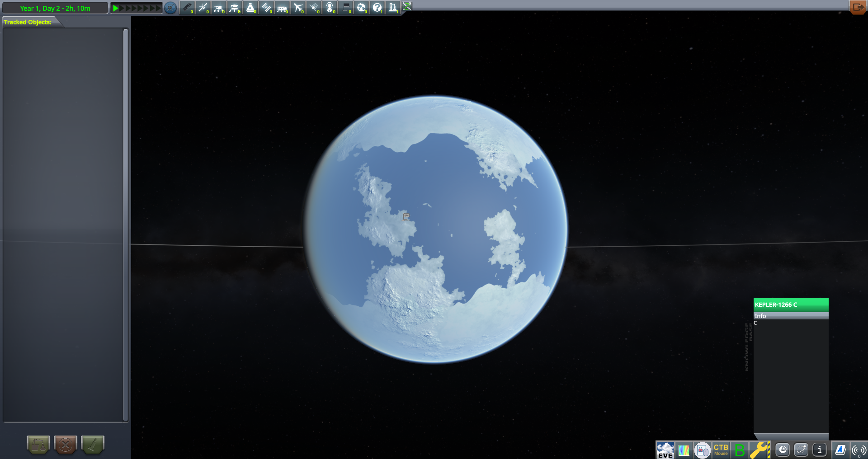Collapse the KEPLER-1266 C knowledge base panel
868x459 pixels.
click(x=748, y=347)
